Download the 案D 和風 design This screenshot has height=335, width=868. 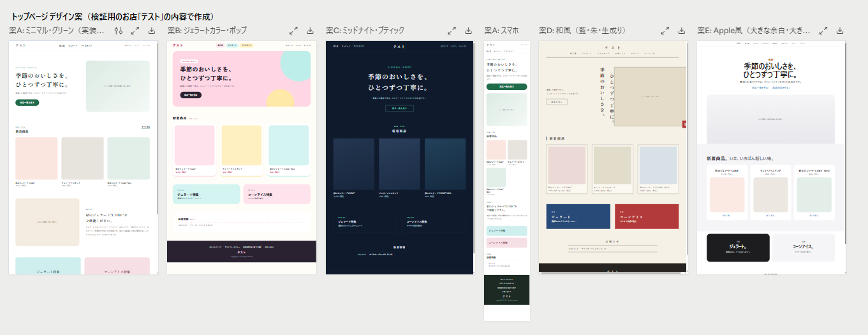[681, 31]
